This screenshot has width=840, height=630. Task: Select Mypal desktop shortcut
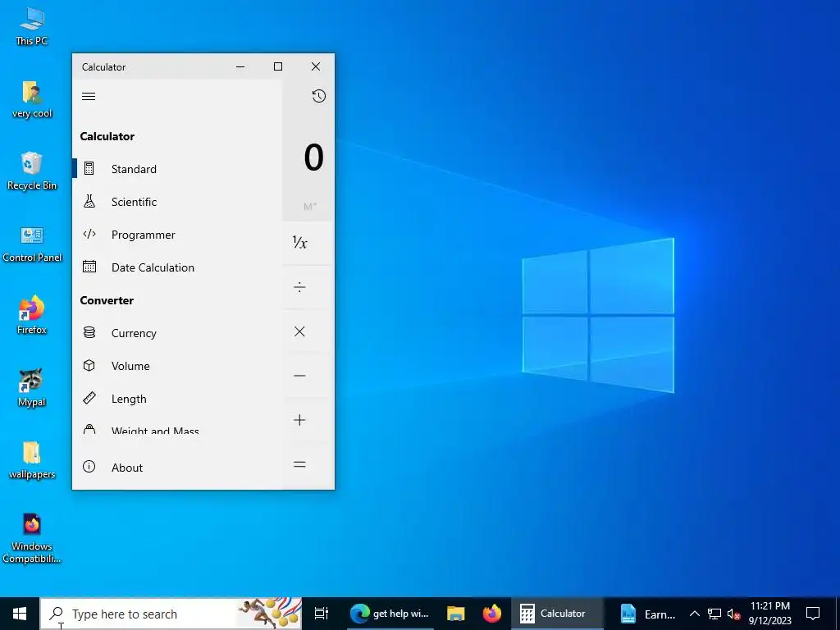[x=32, y=387]
